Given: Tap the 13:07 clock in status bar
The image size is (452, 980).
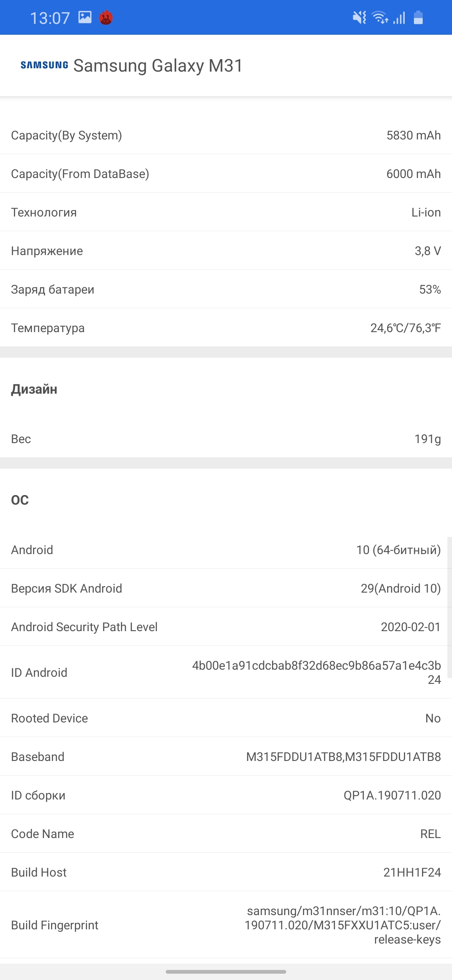Looking at the screenshot, I should pyautogui.click(x=50, y=18).
